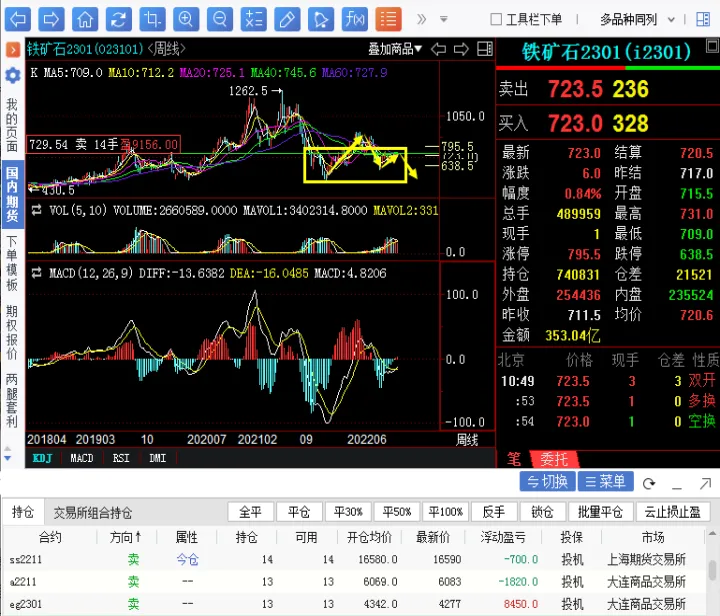Minimize the trading panel with underscore icon
The height and width of the screenshot is (616, 720).
676,486
